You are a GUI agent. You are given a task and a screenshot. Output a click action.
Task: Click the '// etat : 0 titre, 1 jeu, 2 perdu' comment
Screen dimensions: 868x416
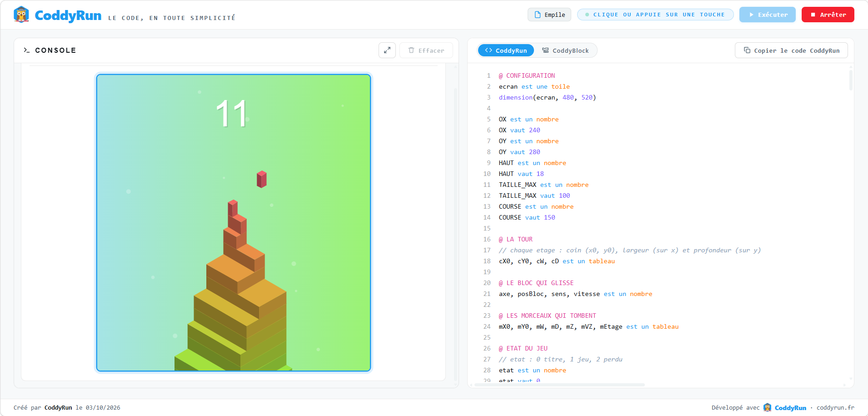pyautogui.click(x=560, y=359)
